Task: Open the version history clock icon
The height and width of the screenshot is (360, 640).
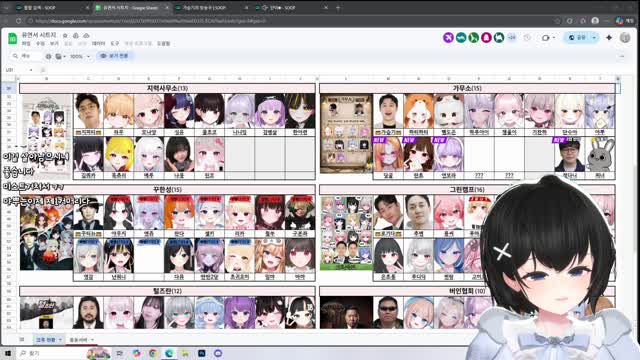Action: 527,38
